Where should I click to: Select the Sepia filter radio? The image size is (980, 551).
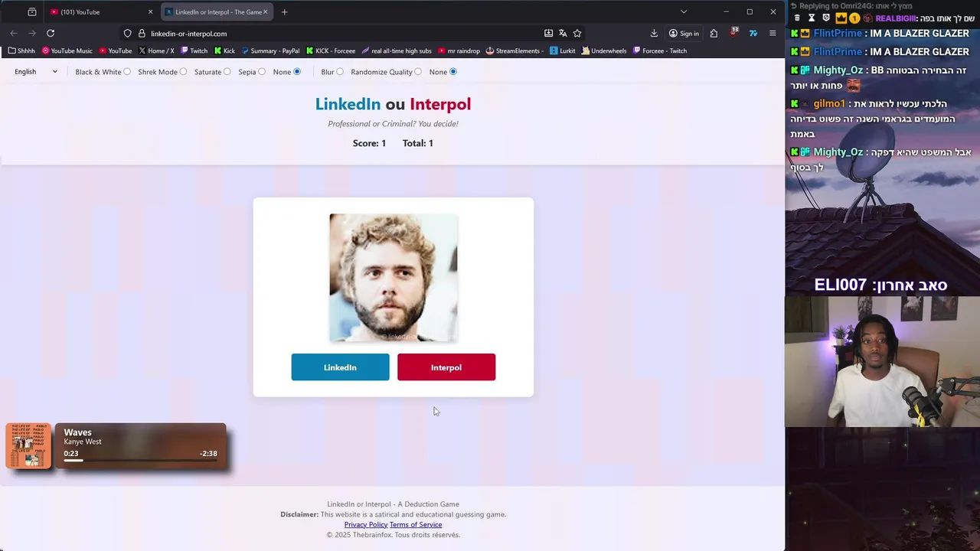tap(262, 72)
